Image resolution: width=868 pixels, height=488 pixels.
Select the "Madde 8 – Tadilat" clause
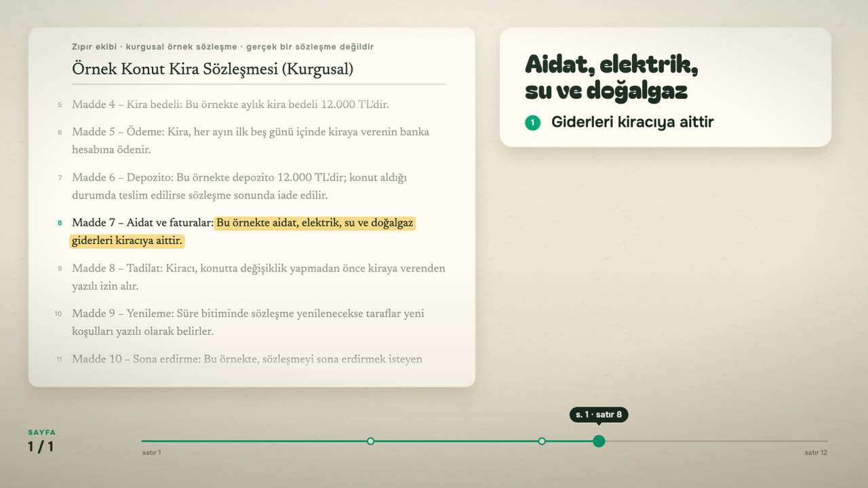(258, 277)
